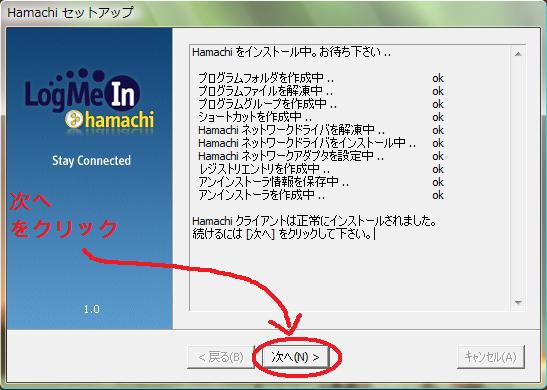Click the line 'Hamachi をインストール中。お待ち下さい ..'
Image resolution: width=547 pixels, height=390 pixels.
coord(291,52)
